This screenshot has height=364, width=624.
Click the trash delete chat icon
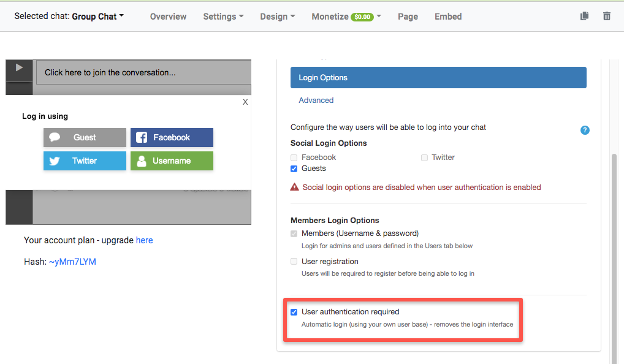point(606,17)
